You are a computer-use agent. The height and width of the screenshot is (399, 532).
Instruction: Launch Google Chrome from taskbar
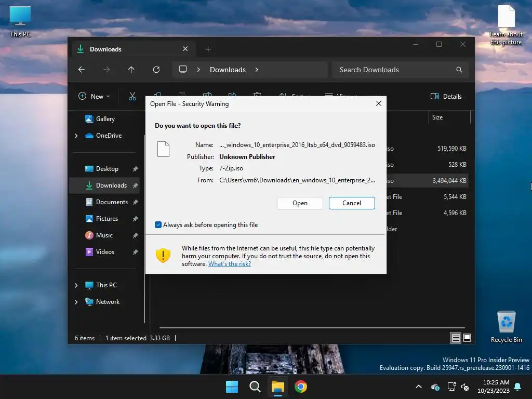click(301, 387)
